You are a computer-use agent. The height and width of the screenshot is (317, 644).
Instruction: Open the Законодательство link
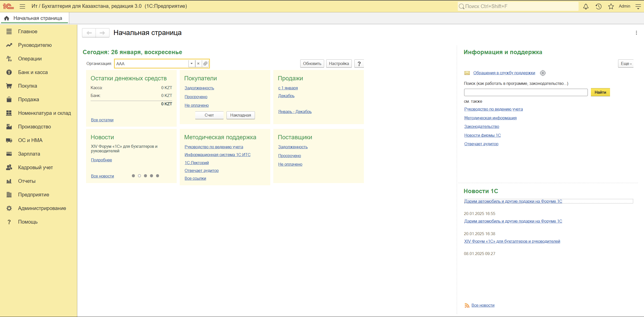(481, 127)
